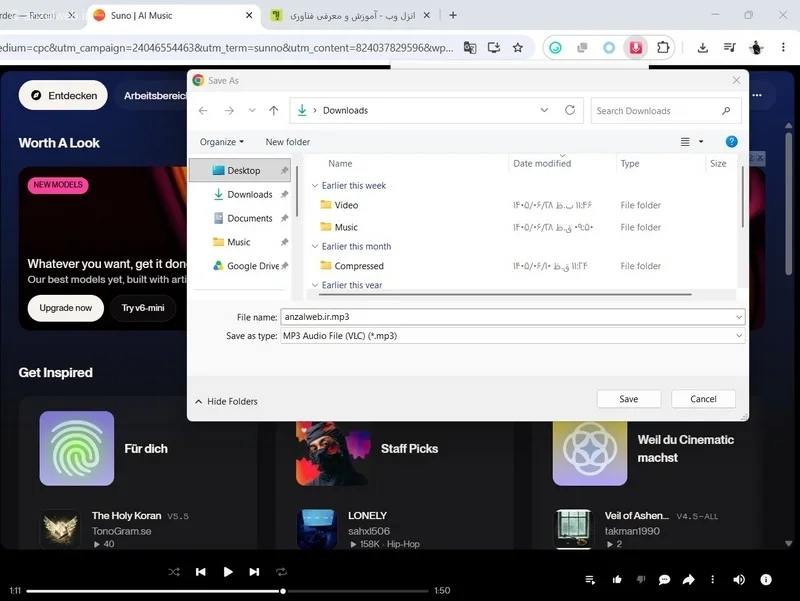Image resolution: width=800 pixels, height=601 pixels.
Task: Select Music in the navigation pane
Action: coord(240,242)
